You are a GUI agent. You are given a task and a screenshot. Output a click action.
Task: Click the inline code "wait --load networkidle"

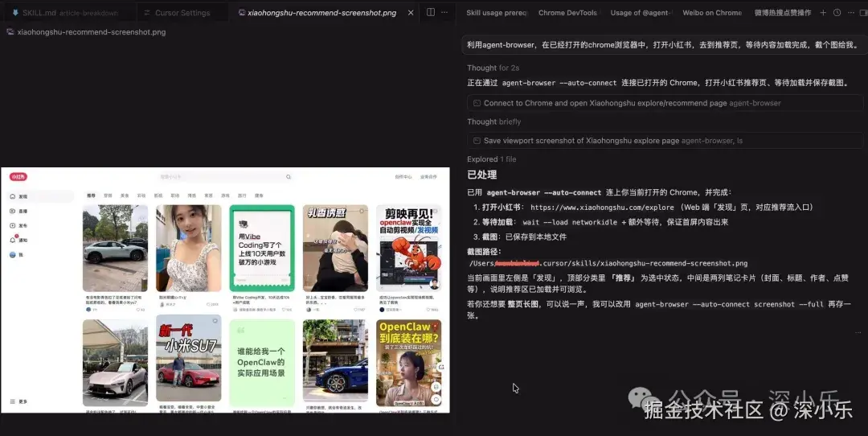[x=570, y=222]
